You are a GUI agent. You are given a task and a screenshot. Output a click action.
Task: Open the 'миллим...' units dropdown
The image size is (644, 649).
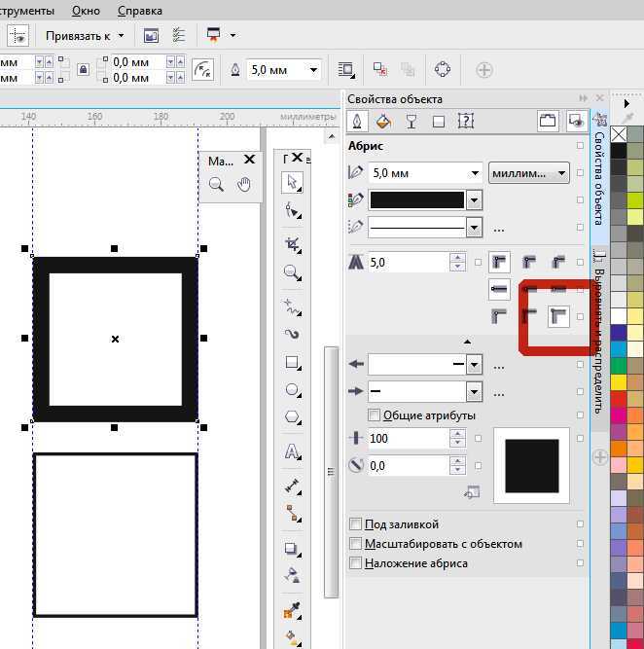pyautogui.click(x=529, y=173)
